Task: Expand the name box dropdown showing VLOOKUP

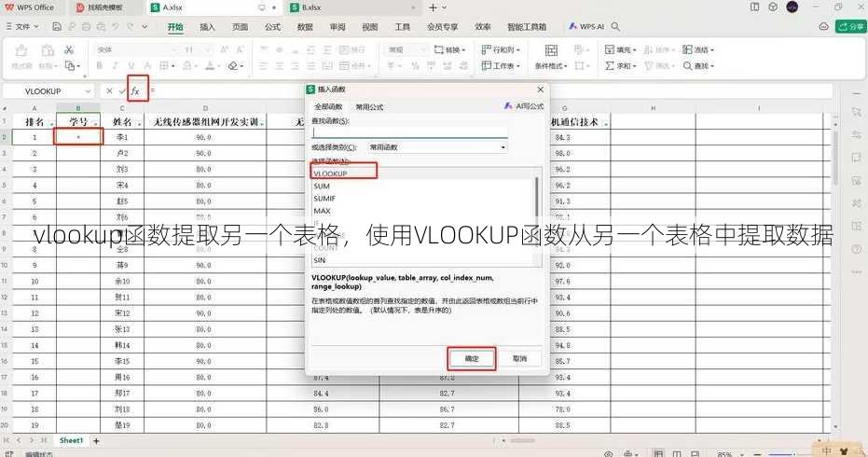Action: (x=88, y=90)
